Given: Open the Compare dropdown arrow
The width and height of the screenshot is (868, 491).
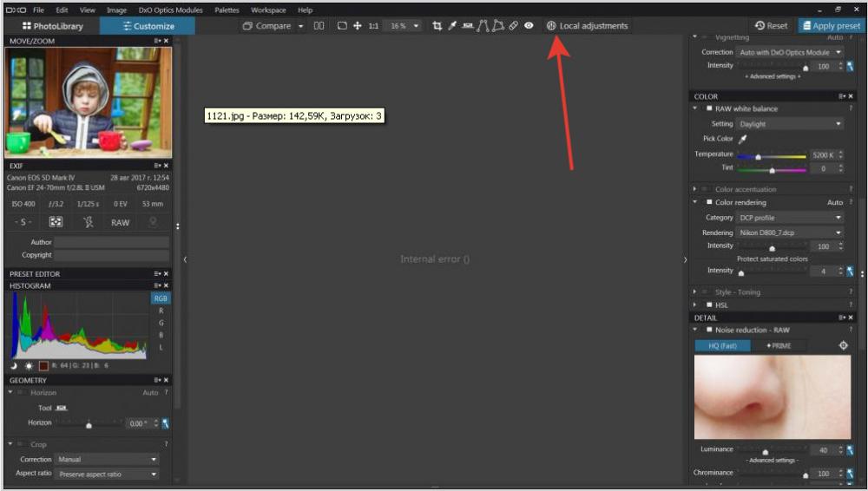Looking at the screenshot, I should pyautogui.click(x=300, y=26).
